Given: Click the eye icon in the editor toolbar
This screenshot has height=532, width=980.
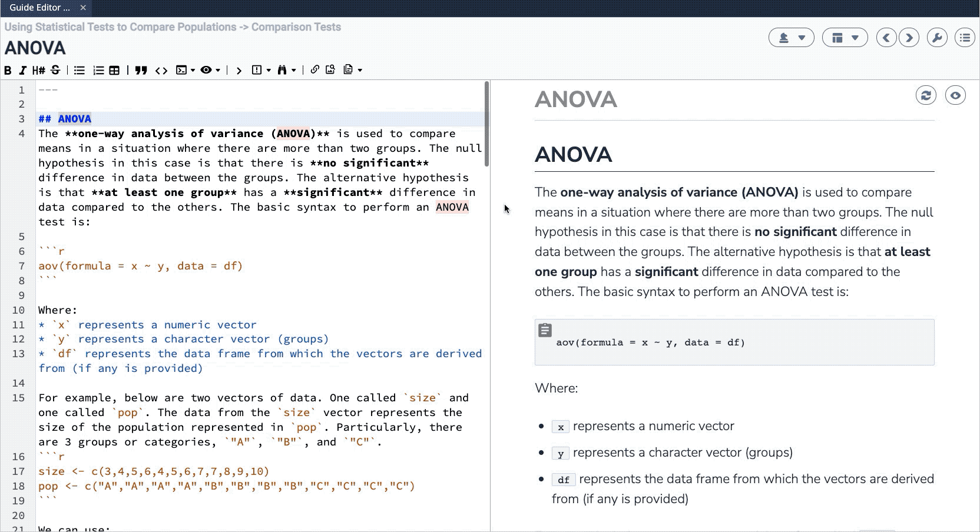Looking at the screenshot, I should click(206, 70).
